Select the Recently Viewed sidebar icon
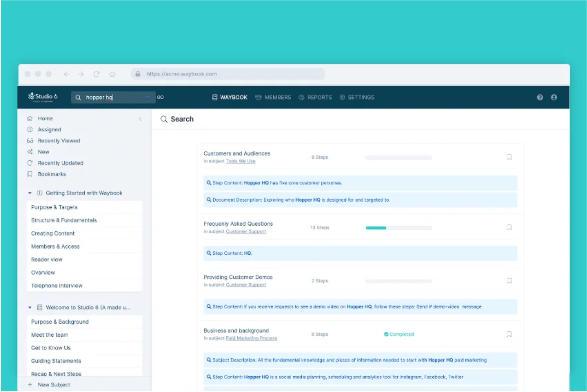The width and height of the screenshot is (587, 392). coord(30,141)
